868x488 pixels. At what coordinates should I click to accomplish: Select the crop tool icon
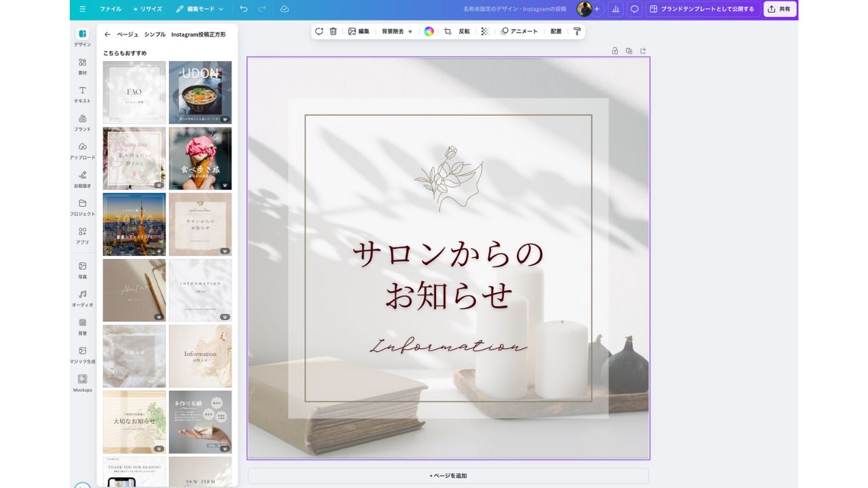[x=448, y=31]
